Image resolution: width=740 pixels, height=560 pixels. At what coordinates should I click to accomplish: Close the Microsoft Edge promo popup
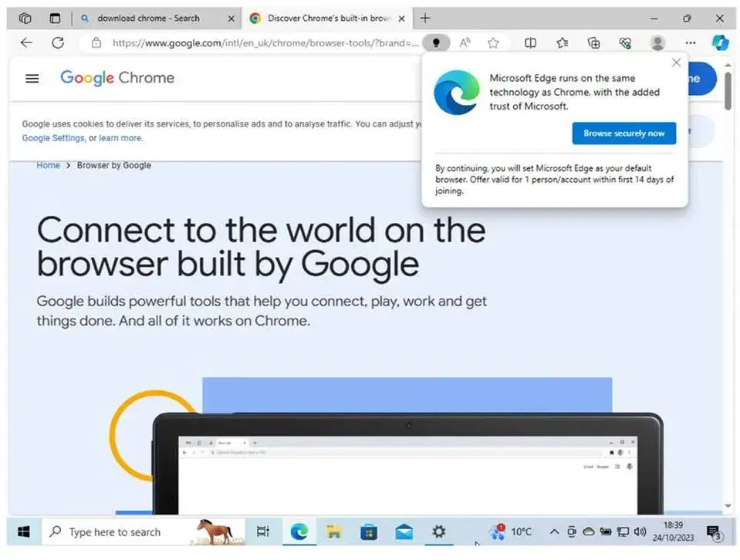pyautogui.click(x=676, y=62)
